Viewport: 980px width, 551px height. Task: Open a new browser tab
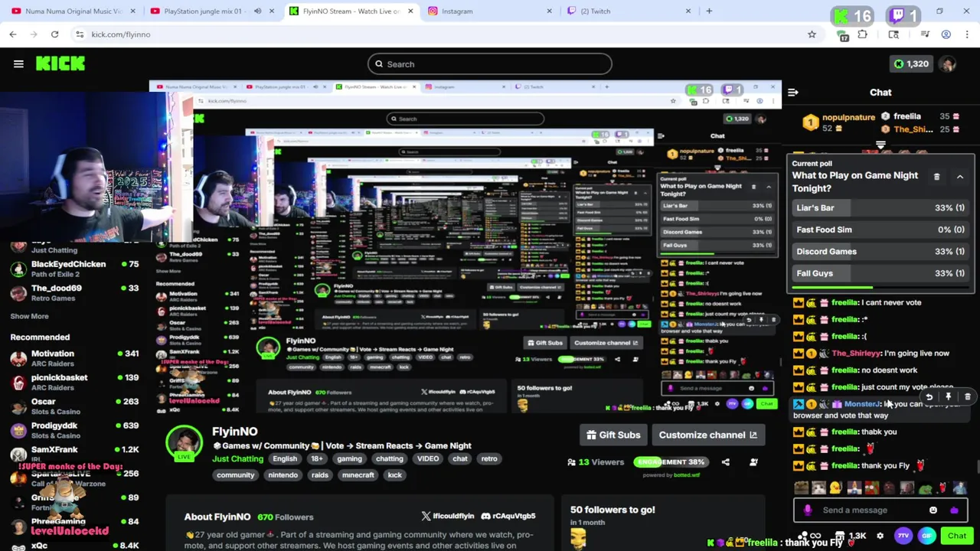tap(709, 11)
